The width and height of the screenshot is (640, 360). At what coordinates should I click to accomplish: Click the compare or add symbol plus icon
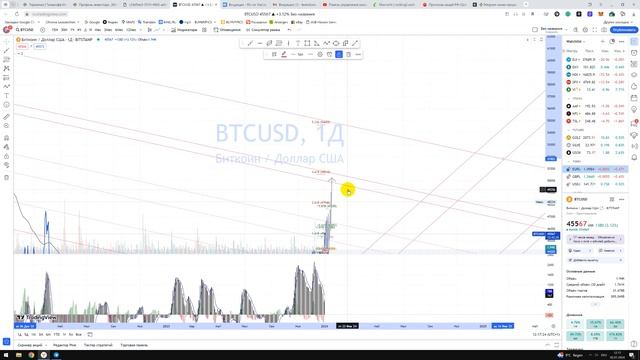pos(42,30)
